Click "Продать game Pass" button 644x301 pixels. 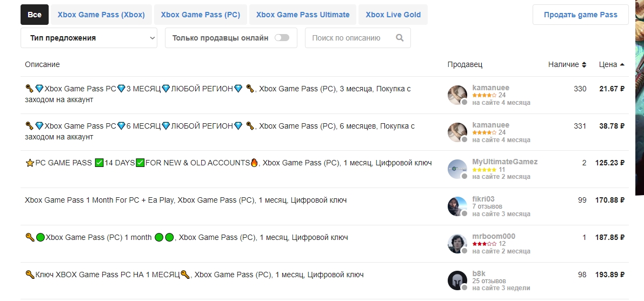(580, 15)
